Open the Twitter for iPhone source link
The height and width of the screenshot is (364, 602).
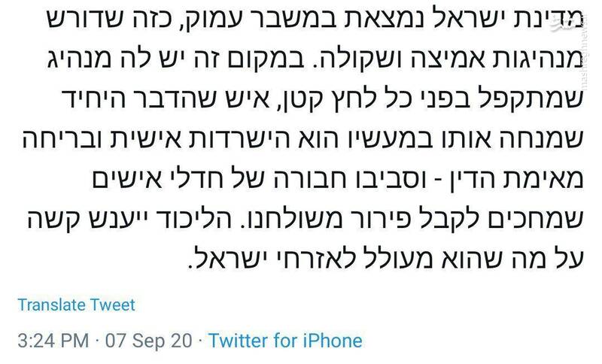(x=285, y=341)
